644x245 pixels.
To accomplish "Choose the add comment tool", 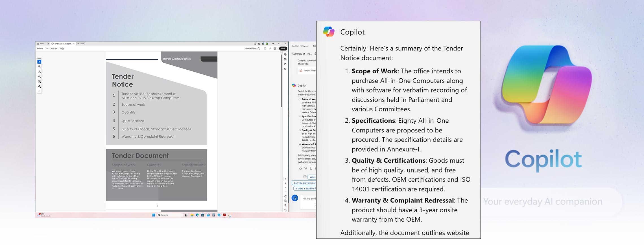I will pos(39,67).
